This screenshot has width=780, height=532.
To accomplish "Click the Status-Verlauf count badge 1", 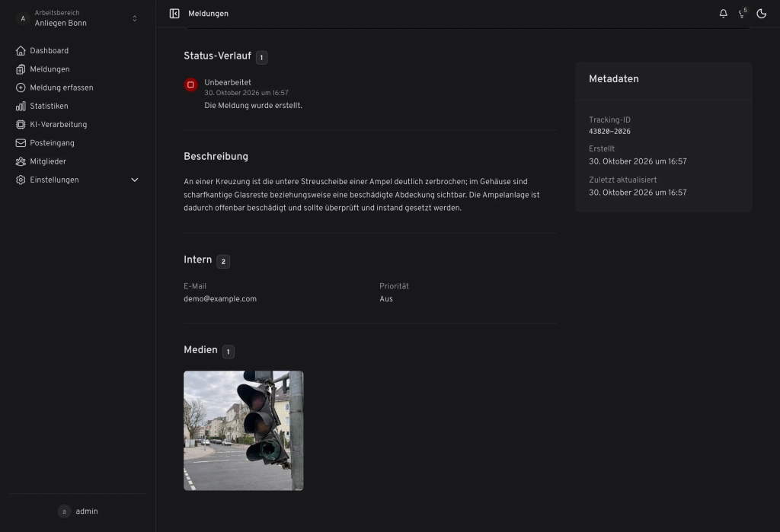I will [262, 57].
